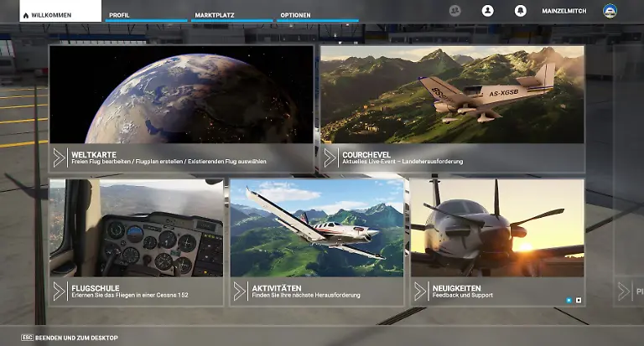The width and height of the screenshot is (644, 346).
Task: Click the chevron arrow icon on Aktivitäten tile
Action: click(x=241, y=291)
